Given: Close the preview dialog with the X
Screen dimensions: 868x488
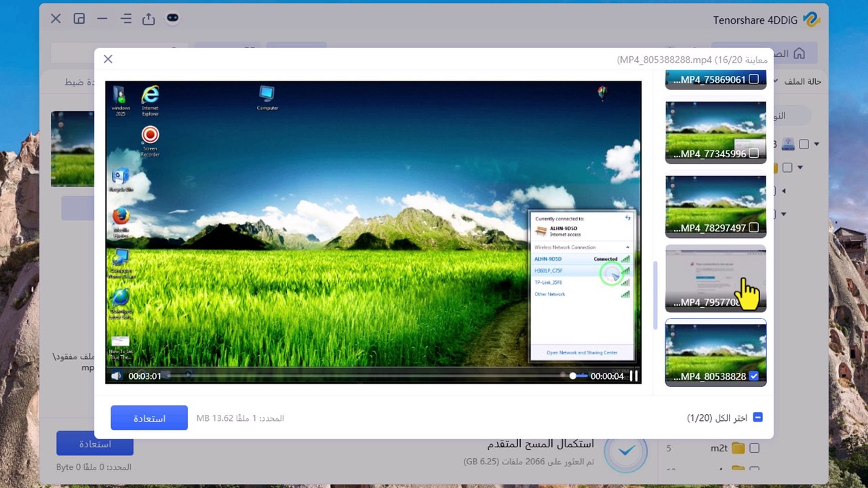Looking at the screenshot, I should (108, 59).
